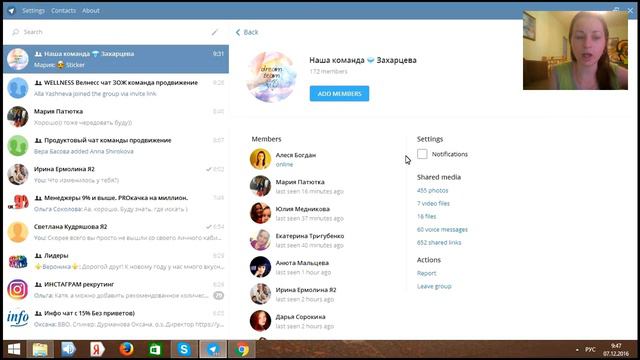Open the 652 shared links entry
The height and width of the screenshot is (360, 640).
[439, 242]
